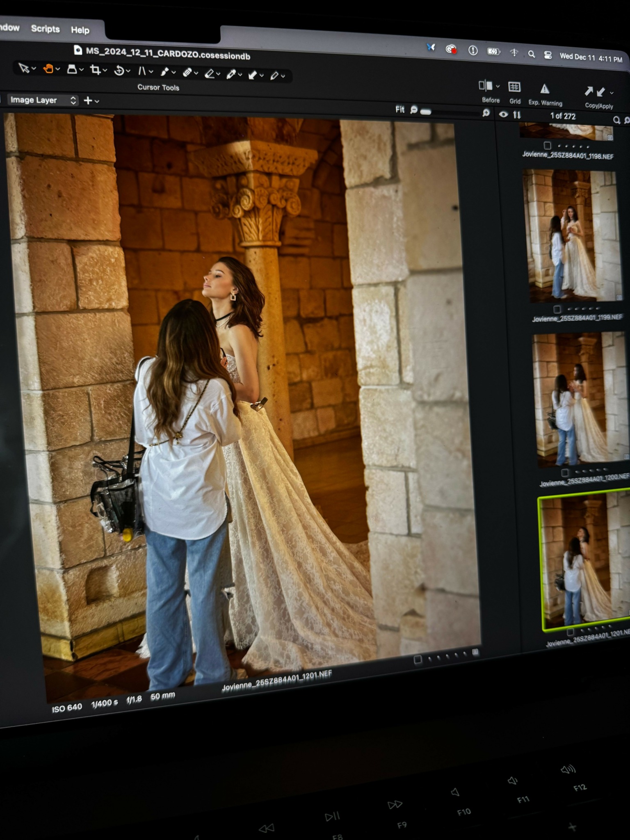Open the Help menu
Image resolution: width=630 pixels, height=840 pixels.
tap(80, 30)
